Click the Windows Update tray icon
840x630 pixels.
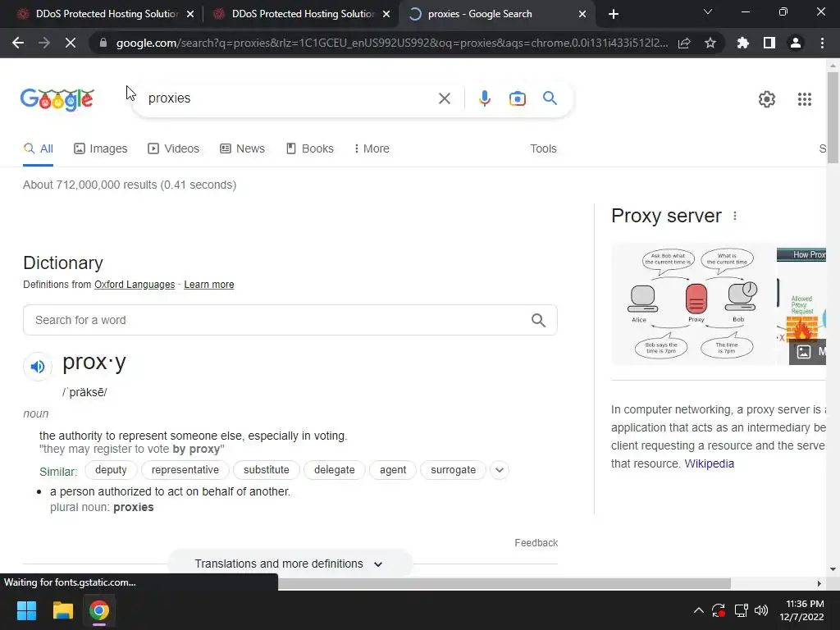(x=719, y=610)
